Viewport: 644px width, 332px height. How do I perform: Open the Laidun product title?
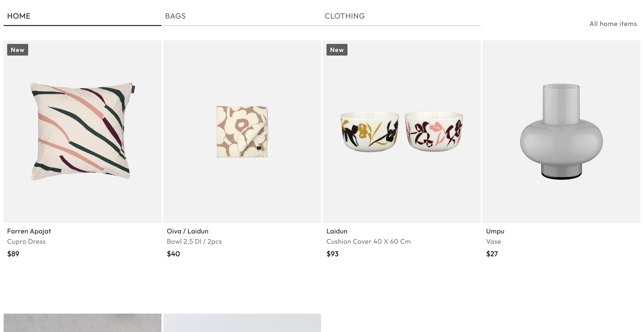click(x=337, y=231)
